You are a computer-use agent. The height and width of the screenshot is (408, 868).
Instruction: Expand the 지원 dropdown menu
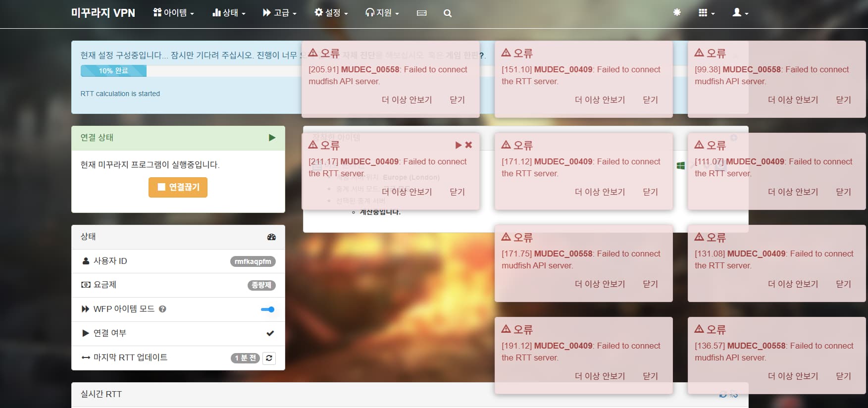382,13
